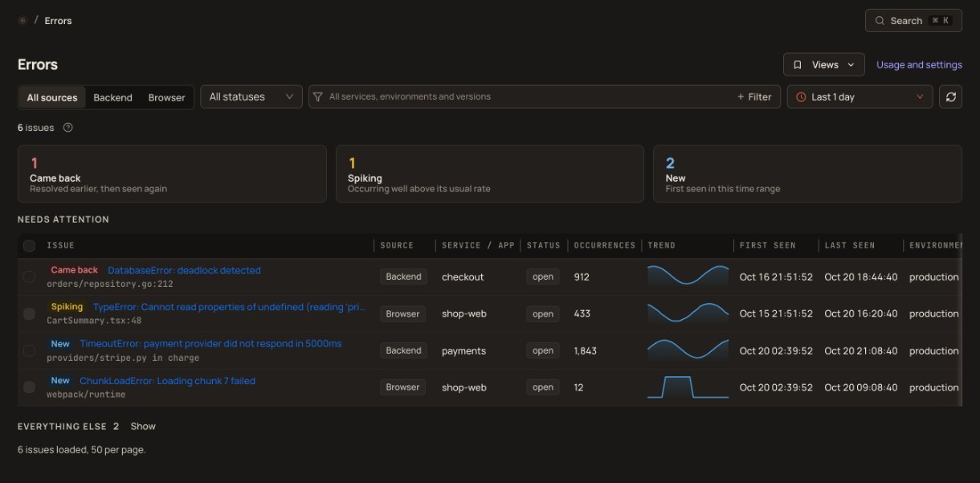Click the funnel filter icon
Viewport: 980px width, 483px height.
(x=318, y=96)
